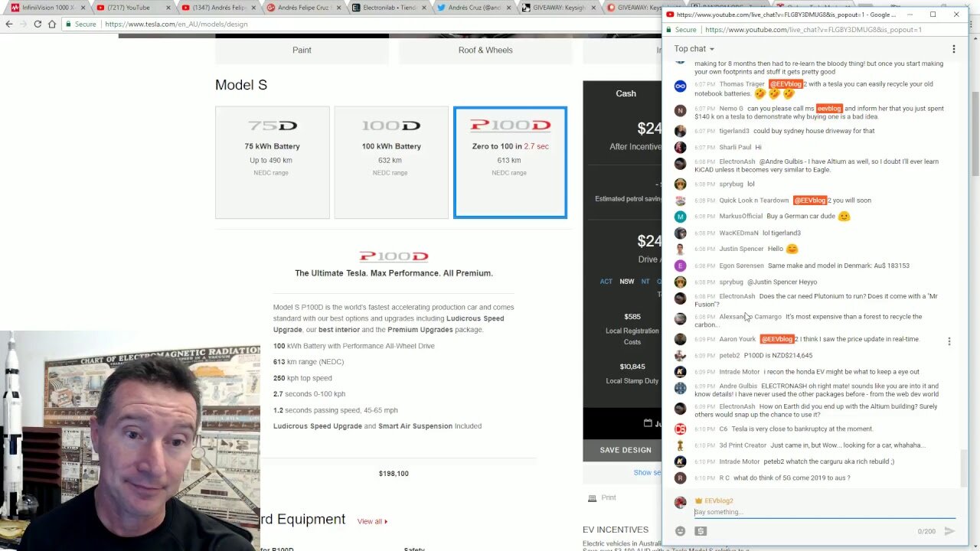The height and width of the screenshot is (551, 980).
Task: Select the 100D battery option
Action: [x=391, y=162]
